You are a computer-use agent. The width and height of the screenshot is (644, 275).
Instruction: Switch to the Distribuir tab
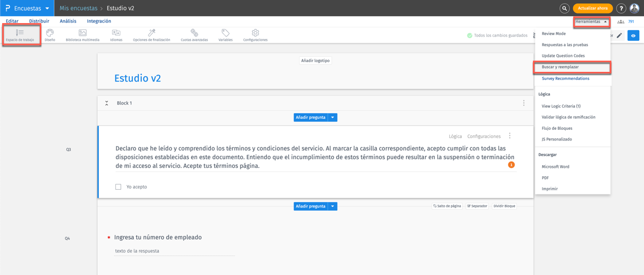pos(39,21)
